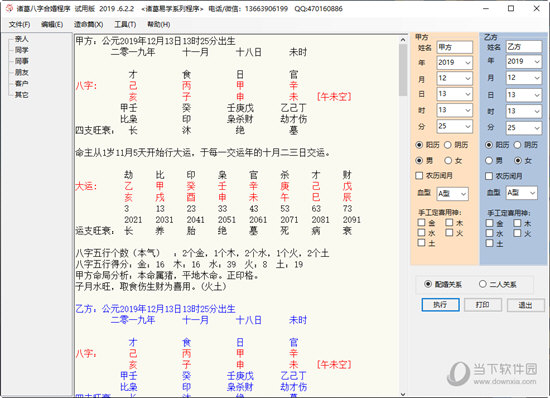Click the 打印 button
Image resolution: width=550 pixels, height=398 pixels.
[x=483, y=305]
